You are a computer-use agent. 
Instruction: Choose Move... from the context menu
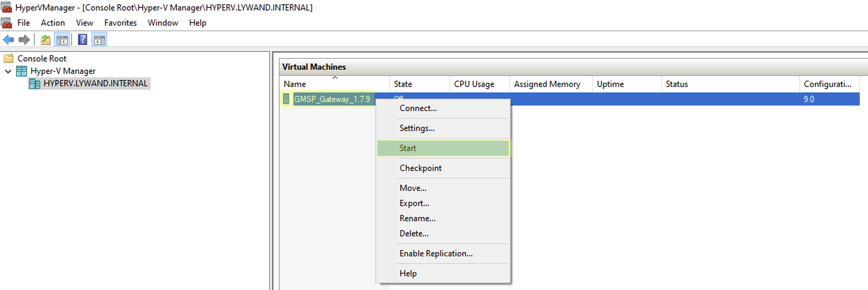(443, 188)
